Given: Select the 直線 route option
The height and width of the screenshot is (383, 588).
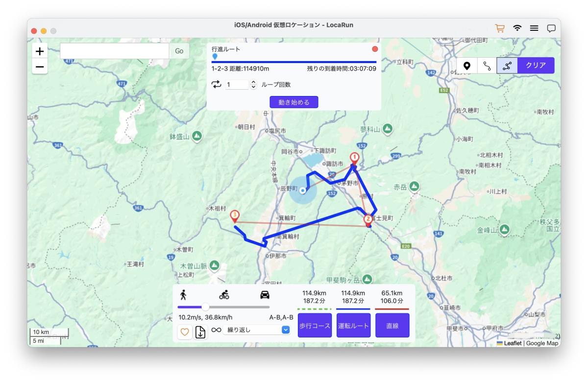Looking at the screenshot, I should [392, 326].
